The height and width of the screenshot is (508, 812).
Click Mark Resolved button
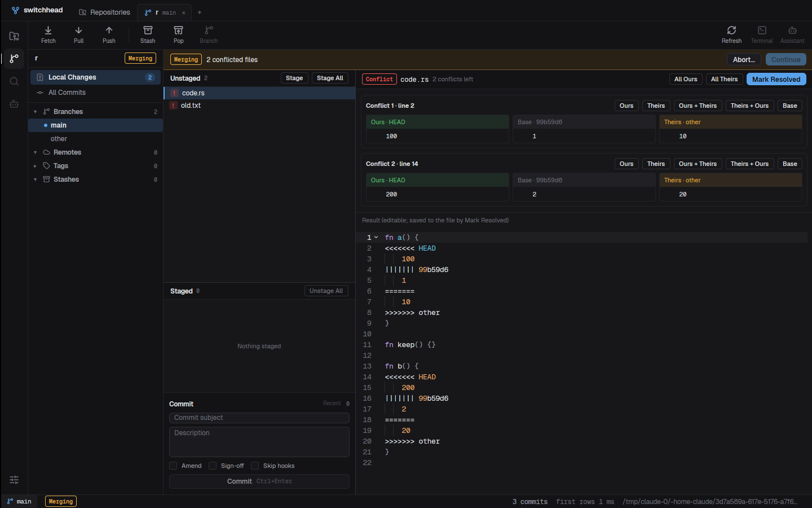click(x=776, y=80)
